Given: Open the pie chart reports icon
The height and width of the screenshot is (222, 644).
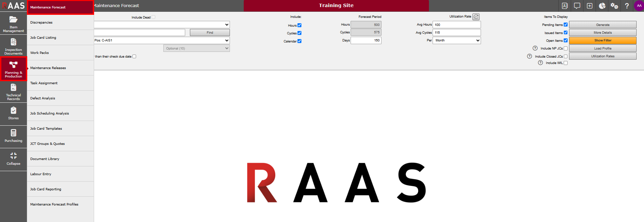Looking at the screenshot, I should point(602,6).
